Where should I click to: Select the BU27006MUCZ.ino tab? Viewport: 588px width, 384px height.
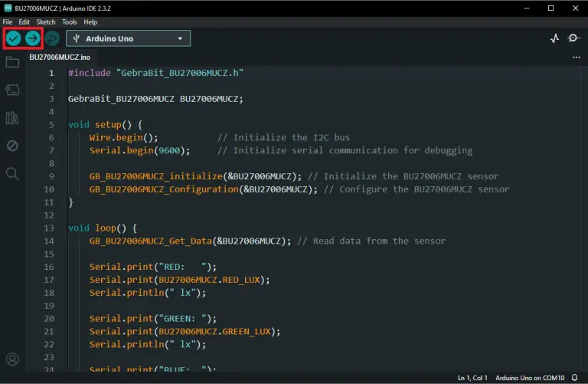(x=60, y=57)
